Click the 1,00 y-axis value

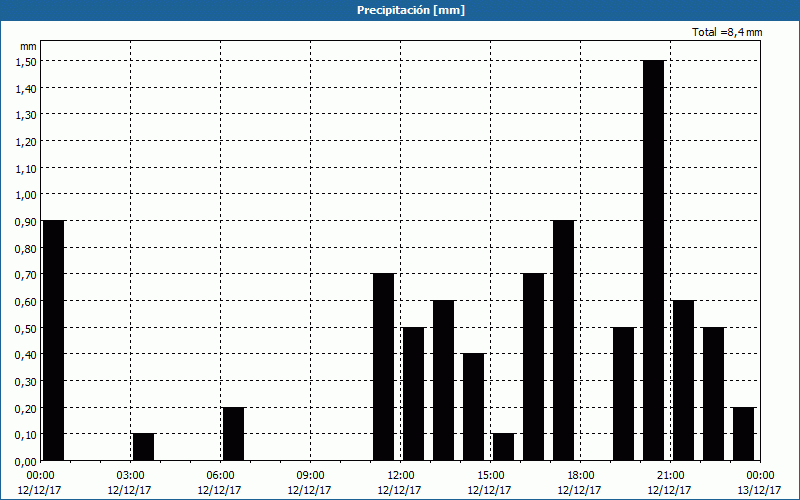[x=26, y=195]
